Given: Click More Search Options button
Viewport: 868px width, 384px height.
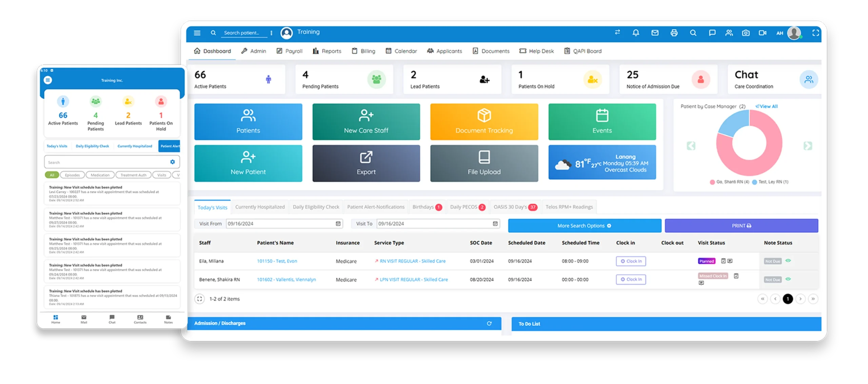Looking at the screenshot, I should point(584,226).
